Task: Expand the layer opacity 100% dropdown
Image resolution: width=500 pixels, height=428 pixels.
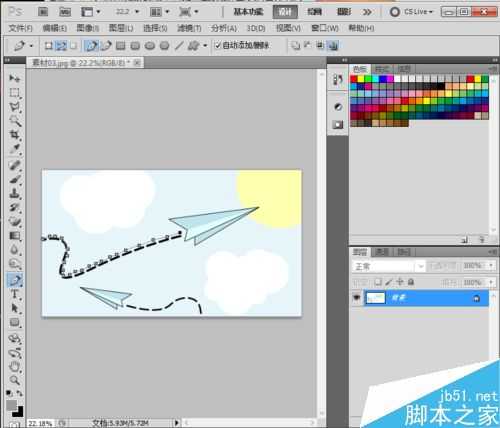Action: pos(478,266)
